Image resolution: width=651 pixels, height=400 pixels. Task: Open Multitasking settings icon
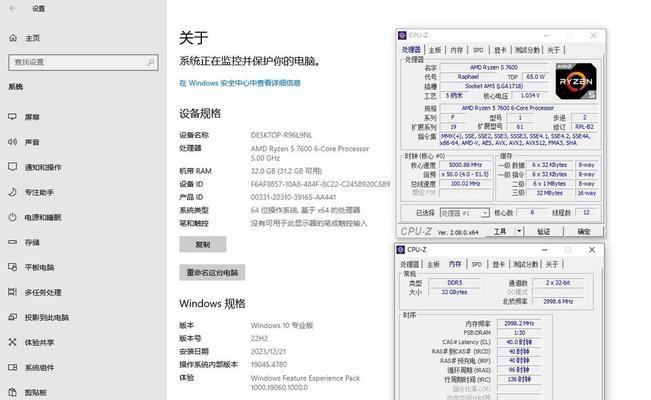(12, 292)
